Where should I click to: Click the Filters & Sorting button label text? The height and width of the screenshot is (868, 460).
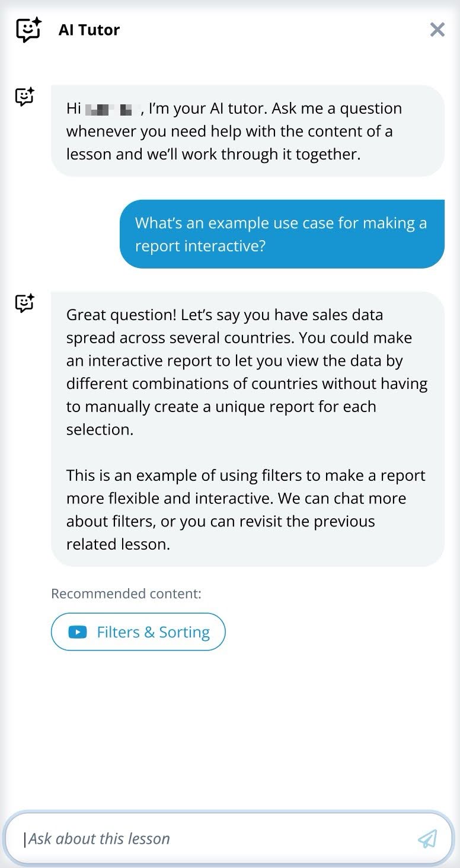pyautogui.click(x=154, y=632)
